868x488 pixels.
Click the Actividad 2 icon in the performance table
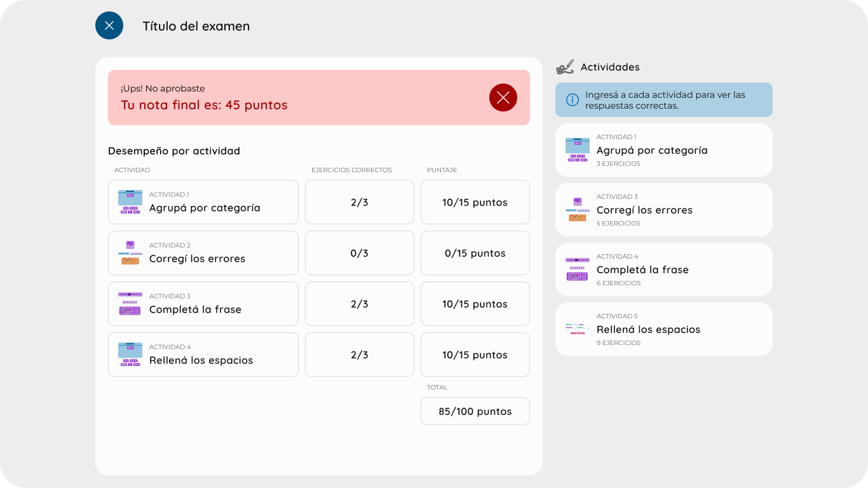click(130, 253)
